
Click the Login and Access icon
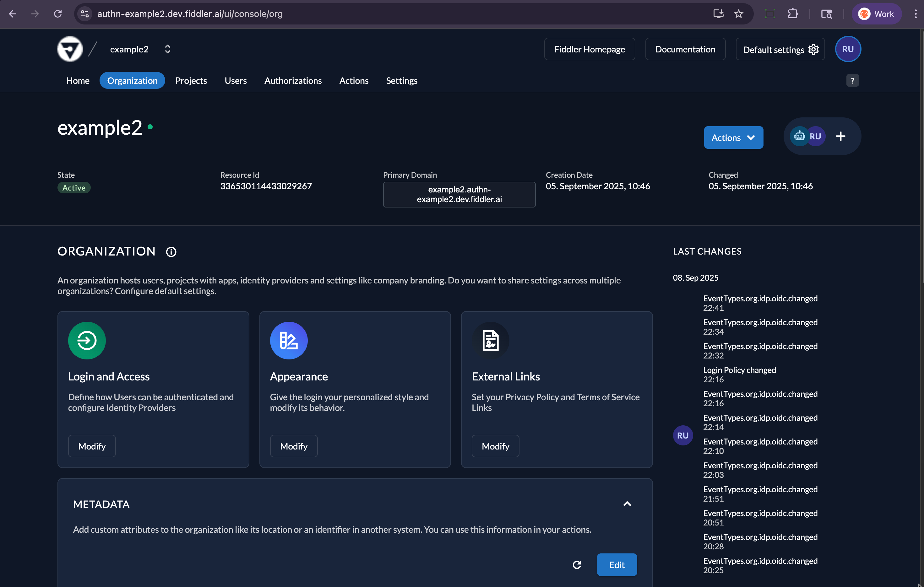coord(87,340)
